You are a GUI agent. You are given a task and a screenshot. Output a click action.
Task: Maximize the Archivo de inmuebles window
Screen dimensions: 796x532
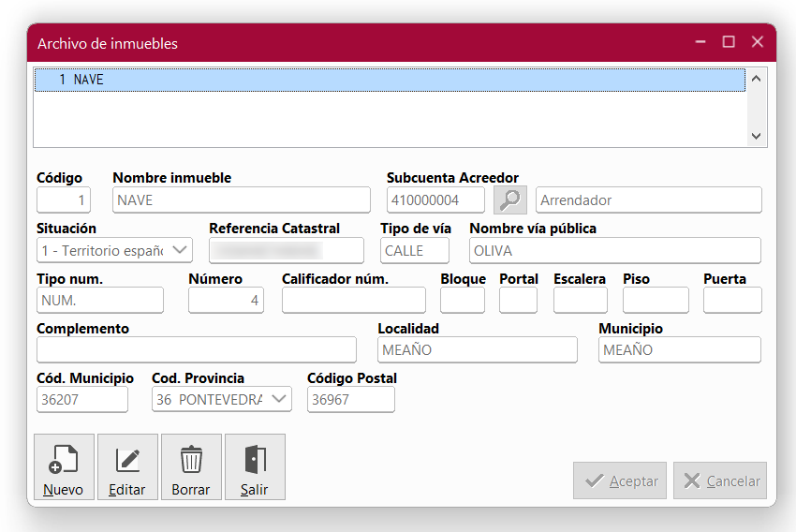(x=729, y=42)
